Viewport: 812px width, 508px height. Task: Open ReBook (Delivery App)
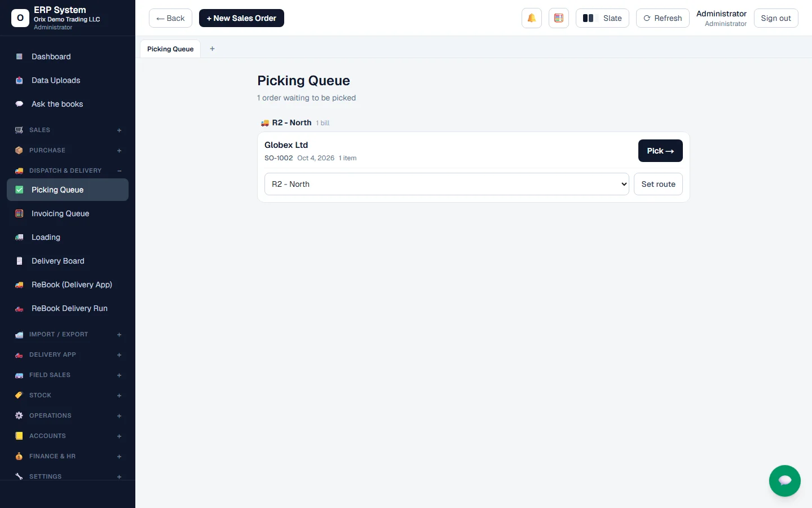68,284
